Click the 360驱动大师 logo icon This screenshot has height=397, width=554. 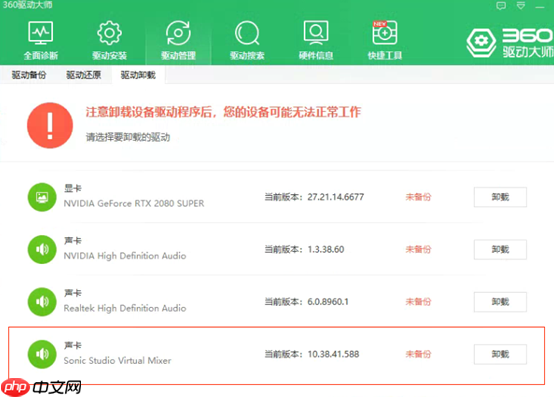481,43
